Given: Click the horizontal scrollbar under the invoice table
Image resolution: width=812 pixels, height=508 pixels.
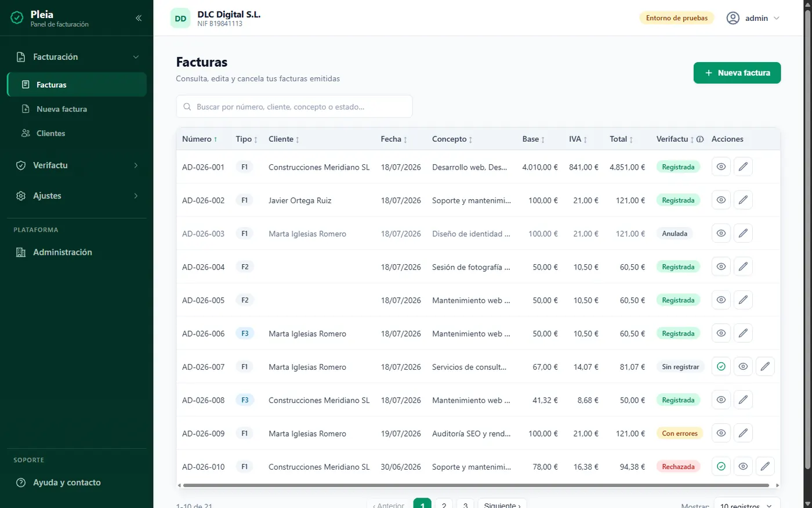Looking at the screenshot, I should tap(476, 485).
